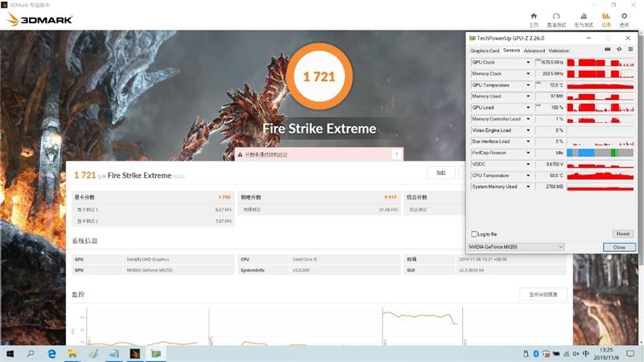Open Validation tab in GPU-Z
Screen dimensions: 644x362
[x=559, y=51]
